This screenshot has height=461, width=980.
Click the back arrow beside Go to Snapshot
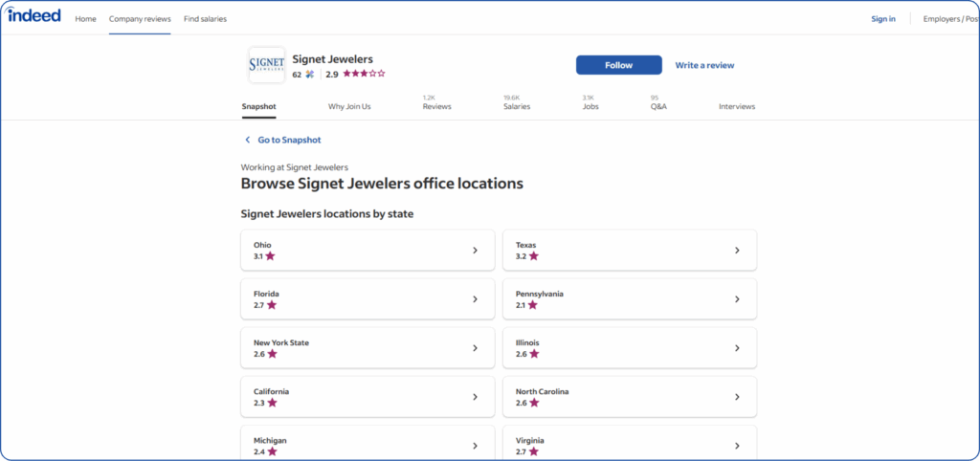(248, 140)
